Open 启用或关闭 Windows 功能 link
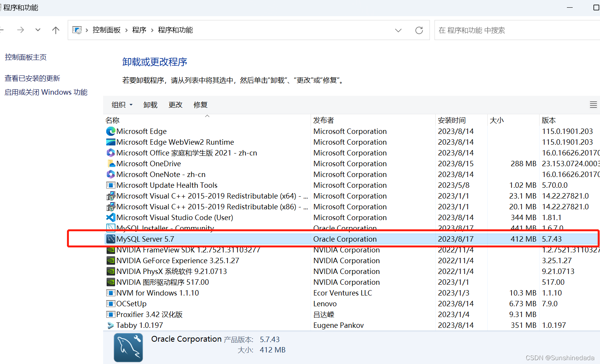This screenshot has width=600, height=364. tap(46, 92)
